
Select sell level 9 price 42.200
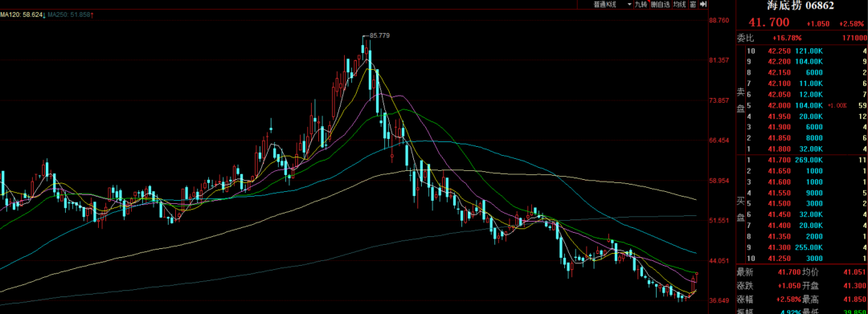tap(779, 62)
